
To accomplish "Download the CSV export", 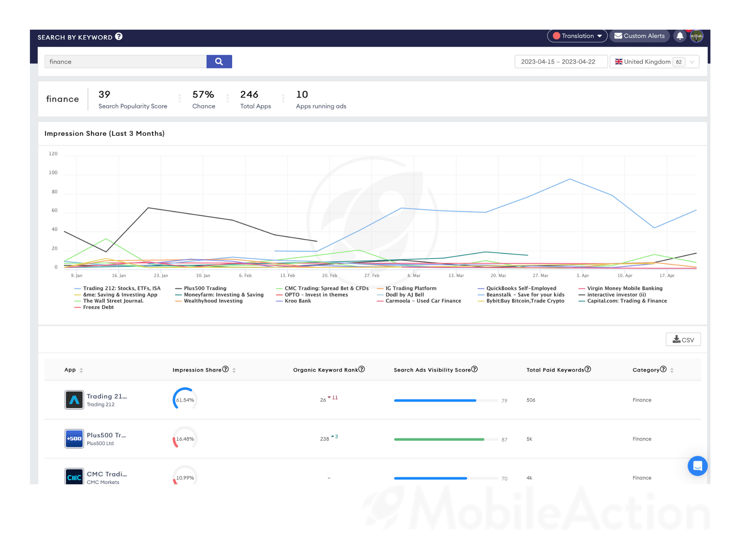I will tap(683, 340).
